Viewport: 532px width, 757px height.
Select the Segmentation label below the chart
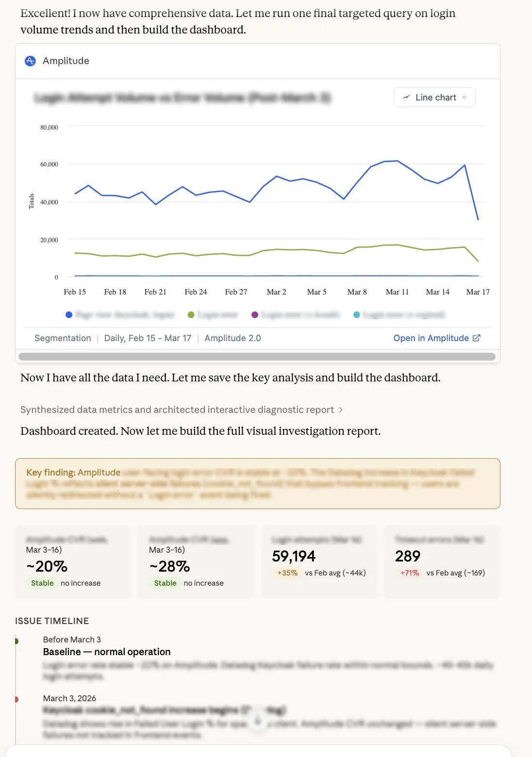pyautogui.click(x=63, y=338)
